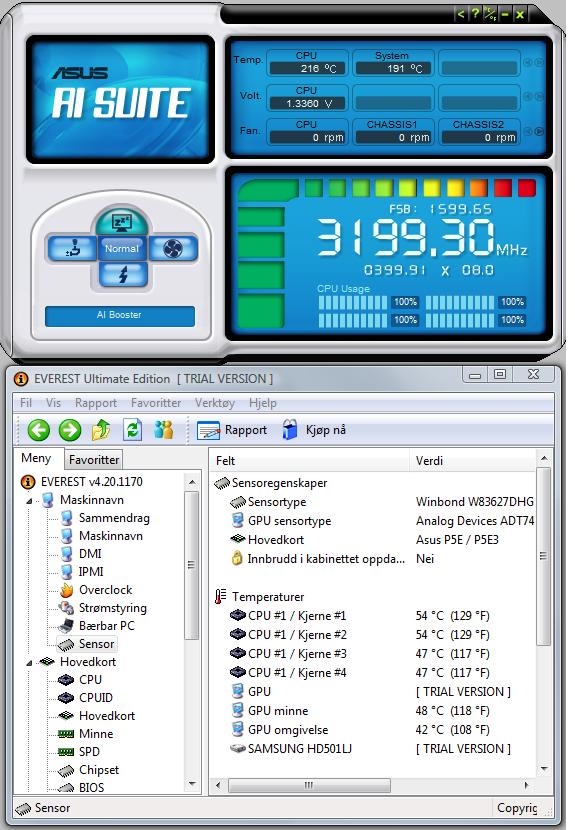Open the Fil menu

tap(26, 403)
